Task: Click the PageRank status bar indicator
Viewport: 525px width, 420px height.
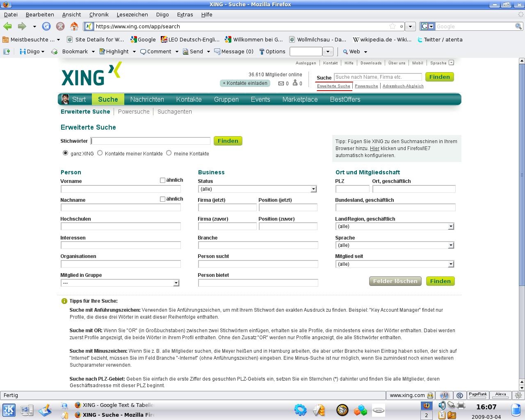Action: click(x=477, y=395)
